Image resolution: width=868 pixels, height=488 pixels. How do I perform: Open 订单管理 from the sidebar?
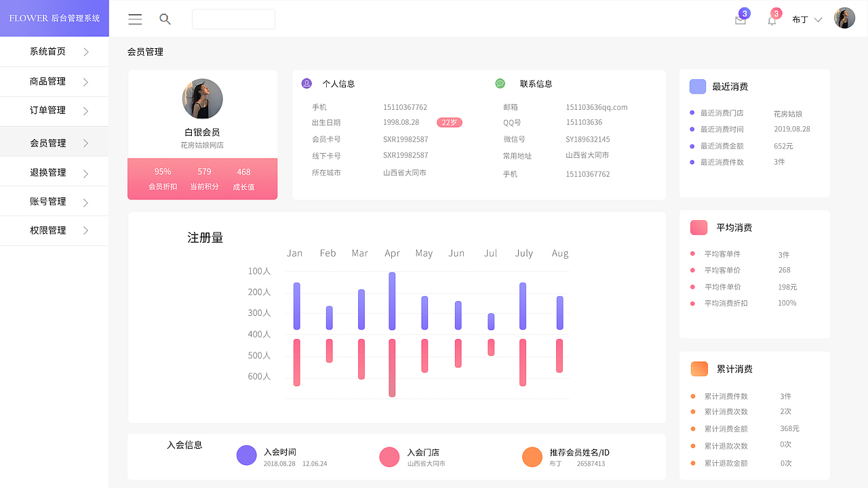(x=47, y=112)
